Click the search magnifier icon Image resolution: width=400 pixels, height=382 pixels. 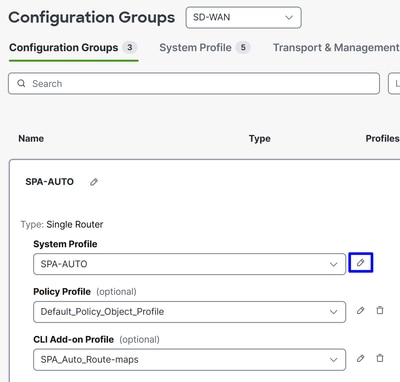pyautogui.click(x=21, y=83)
